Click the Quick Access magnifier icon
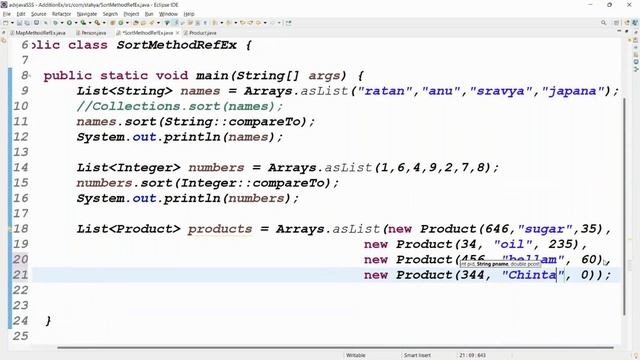Image resolution: width=640 pixels, height=360 pixels. tap(604, 23)
